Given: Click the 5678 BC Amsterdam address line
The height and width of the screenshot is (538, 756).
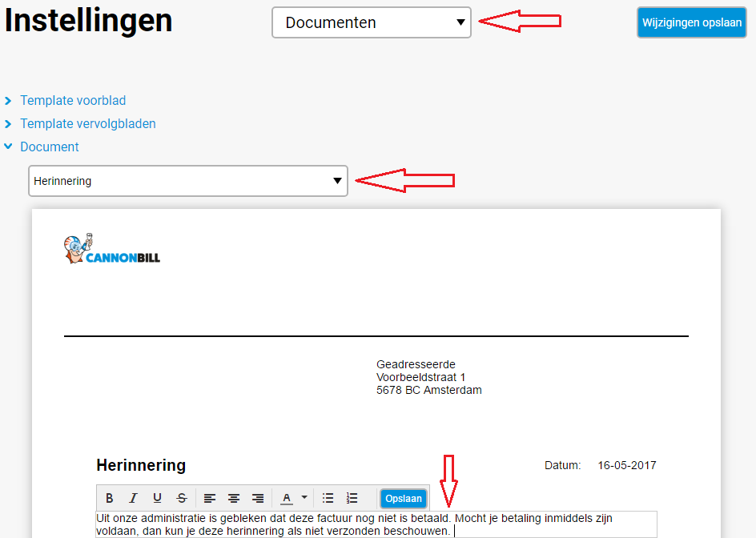Looking at the screenshot, I should (428, 390).
